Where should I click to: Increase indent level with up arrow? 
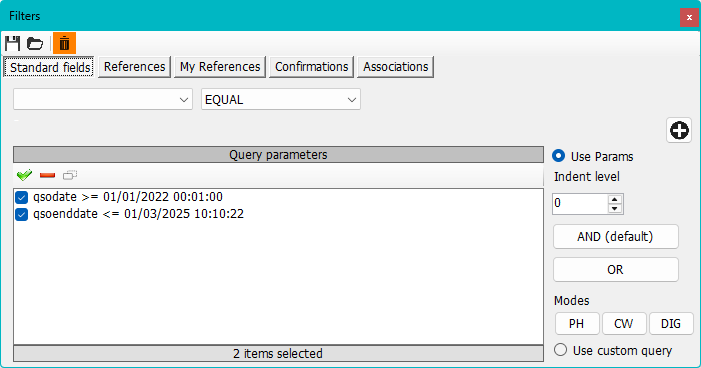(615, 199)
